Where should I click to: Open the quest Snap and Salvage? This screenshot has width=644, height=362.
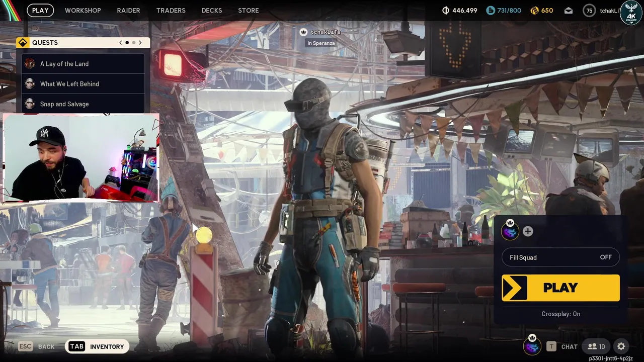coord(84,104)
